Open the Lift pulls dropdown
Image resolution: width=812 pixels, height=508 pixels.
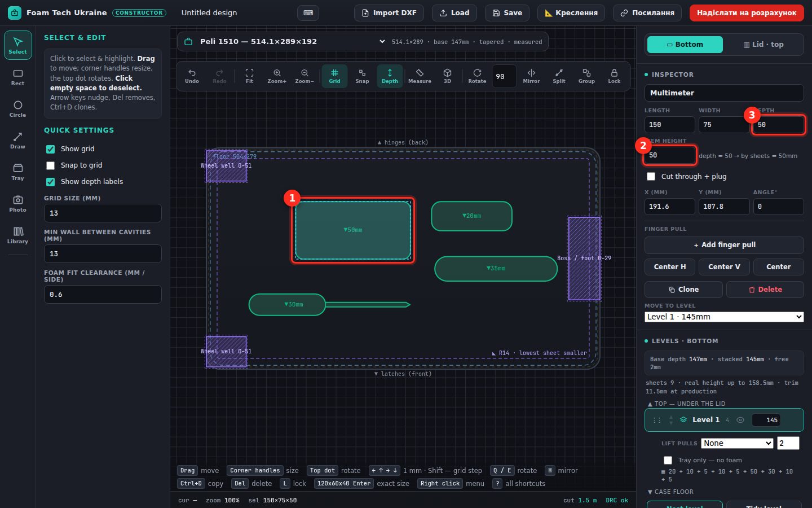pos(737,443)
